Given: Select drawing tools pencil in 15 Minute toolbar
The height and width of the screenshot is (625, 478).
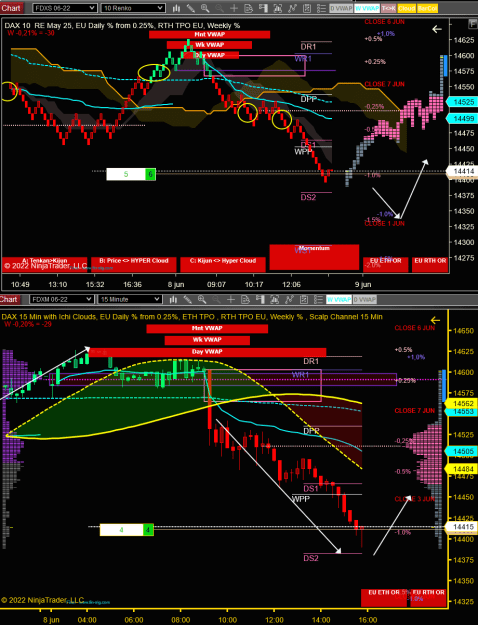Looking at the screenshot, I should point(187,299).
